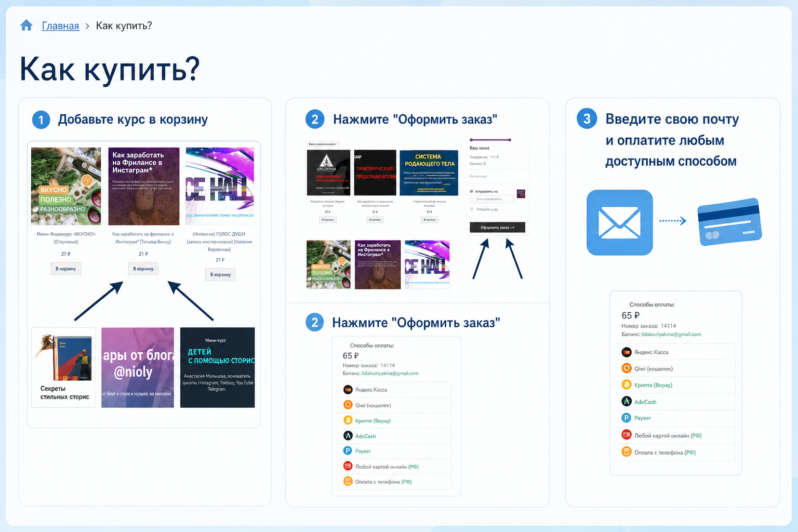Click card-online icon in the second Оформить заказ section
The width and height of the screenshot is (798, 532).
tap(348, 467)
